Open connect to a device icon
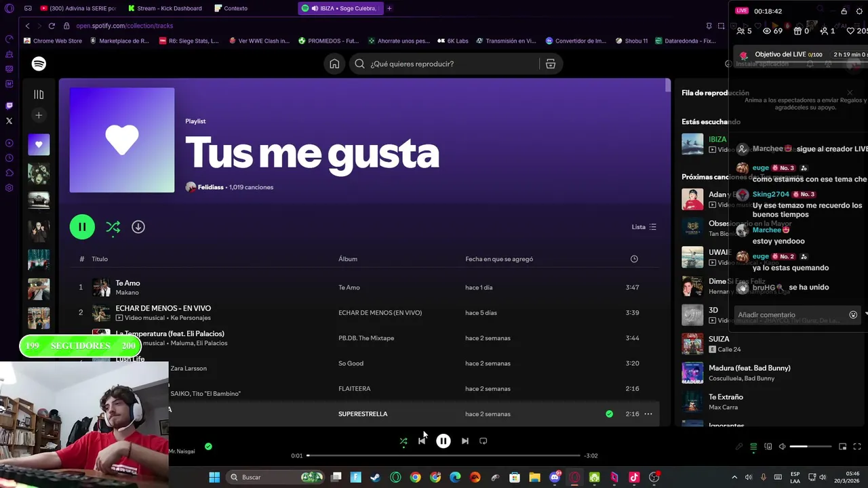The width and height of the screenshot is (868, 488). pos(768,447)
